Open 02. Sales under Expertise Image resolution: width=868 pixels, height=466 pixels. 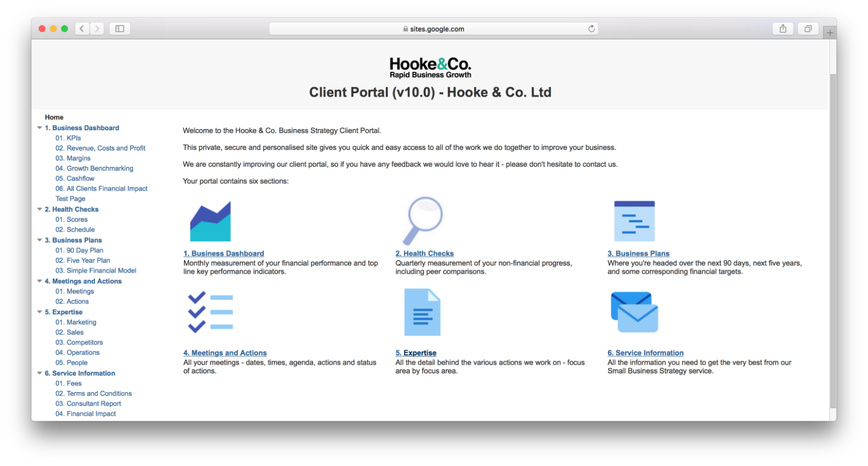pos(69,332)
